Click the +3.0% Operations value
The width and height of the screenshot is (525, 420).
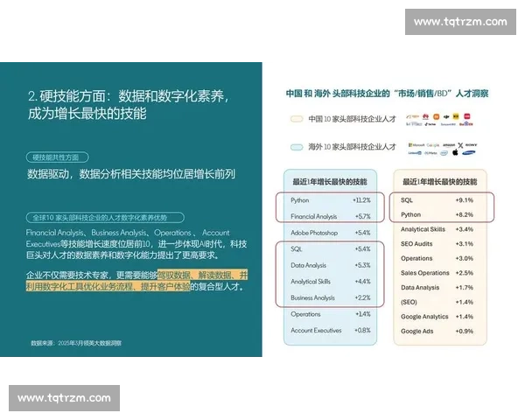coord(465,259)
